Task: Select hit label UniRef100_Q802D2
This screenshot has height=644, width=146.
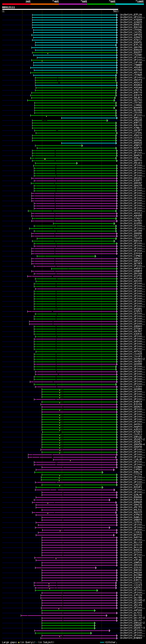Action: tap(131, 178)
